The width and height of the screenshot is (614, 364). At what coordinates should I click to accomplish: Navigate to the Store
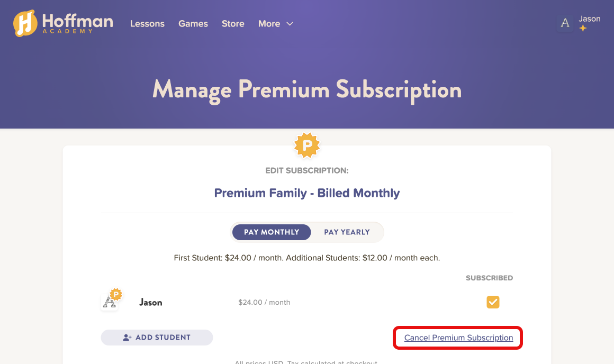click(233, 24)
